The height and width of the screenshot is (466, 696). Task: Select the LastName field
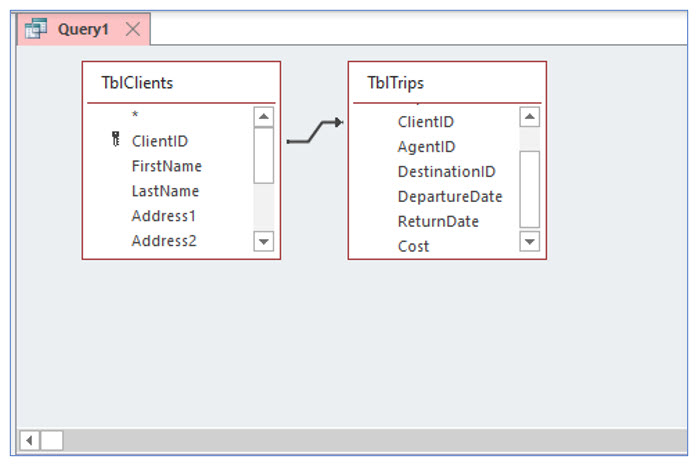pos(166,191)
